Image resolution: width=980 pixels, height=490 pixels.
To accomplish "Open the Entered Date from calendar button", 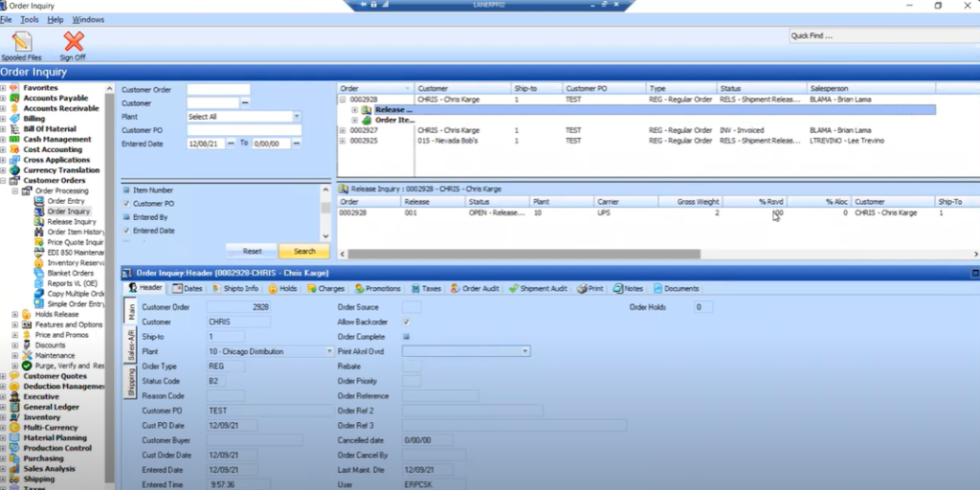I will click(x=231, y=144).
